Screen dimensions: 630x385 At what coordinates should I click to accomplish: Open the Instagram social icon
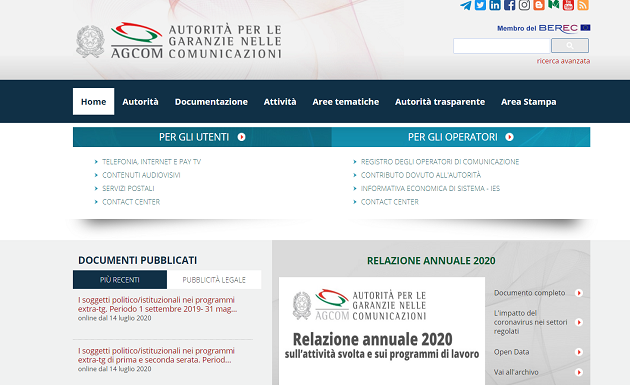[x=524, y=5]
